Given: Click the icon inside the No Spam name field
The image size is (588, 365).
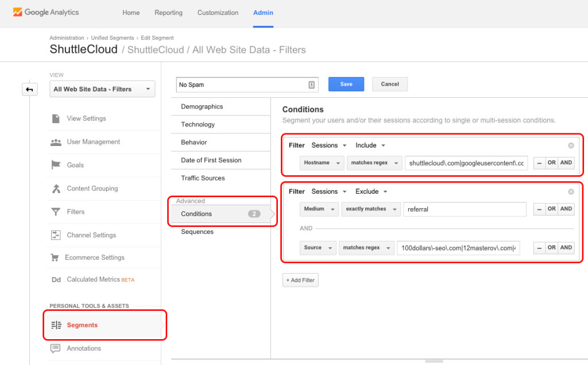Looking at the screenshot, I should 311,85.
